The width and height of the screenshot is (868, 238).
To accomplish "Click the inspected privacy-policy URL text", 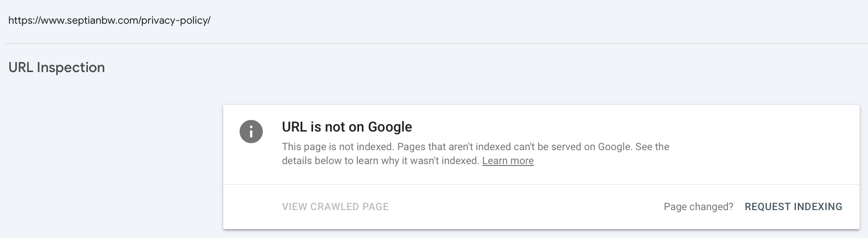I will 109,20.
